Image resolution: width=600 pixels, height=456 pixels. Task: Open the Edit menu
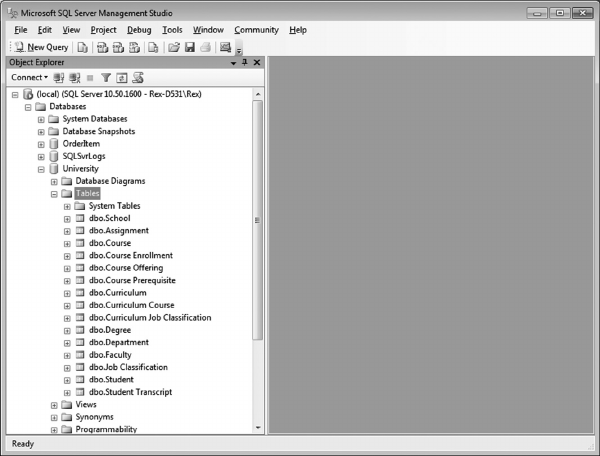(45, 30)
